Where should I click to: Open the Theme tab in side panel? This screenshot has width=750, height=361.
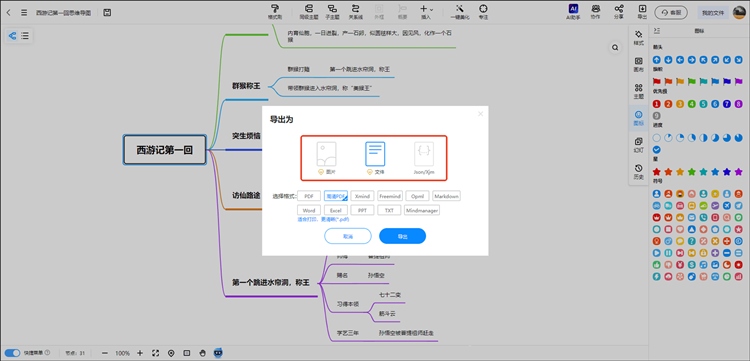click(638, 91)
